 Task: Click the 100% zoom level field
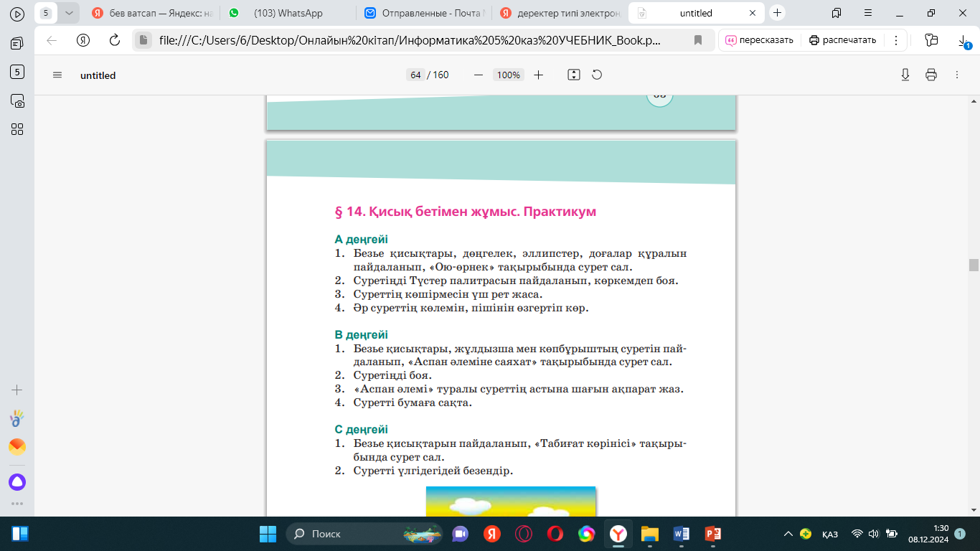[509, 75]
